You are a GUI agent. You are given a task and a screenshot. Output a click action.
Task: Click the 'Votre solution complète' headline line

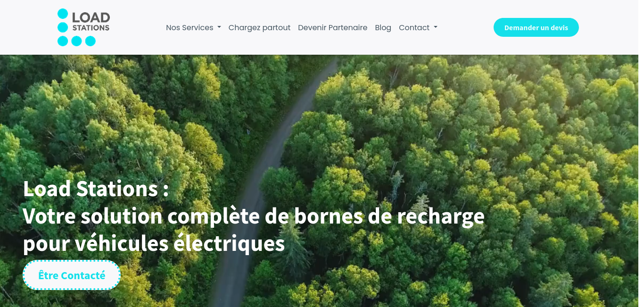click(254, 216)
